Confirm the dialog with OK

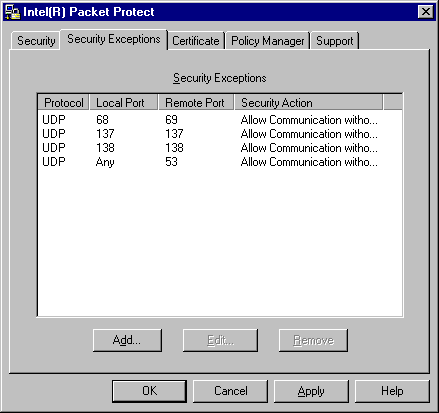click(x=149, y=391)
